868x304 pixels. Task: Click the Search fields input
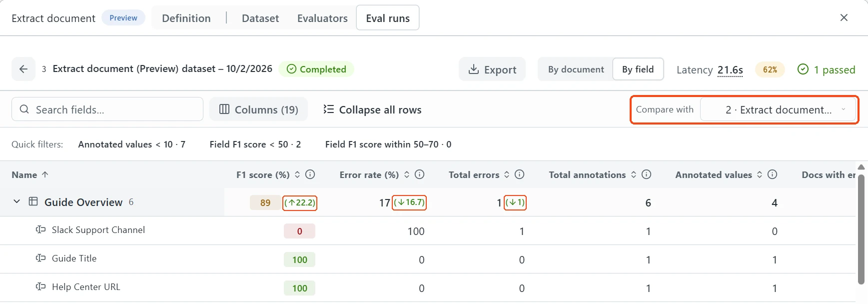coord(107,109)
